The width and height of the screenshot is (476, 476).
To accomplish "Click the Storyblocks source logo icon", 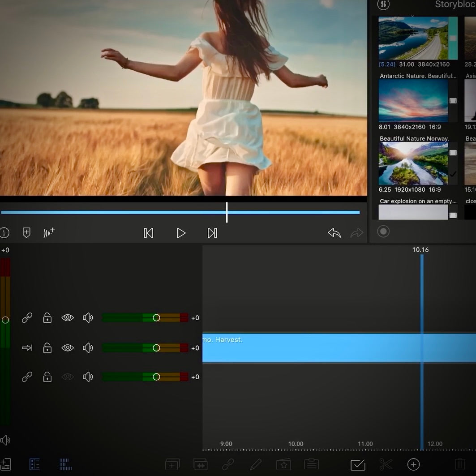I will click(383, 4).
